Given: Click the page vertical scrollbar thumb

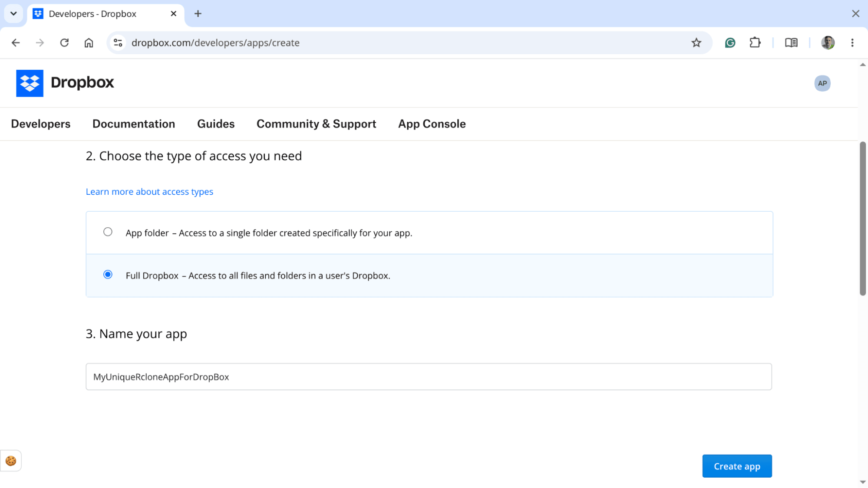Looking at the screenshot, I should coord(862,219).
